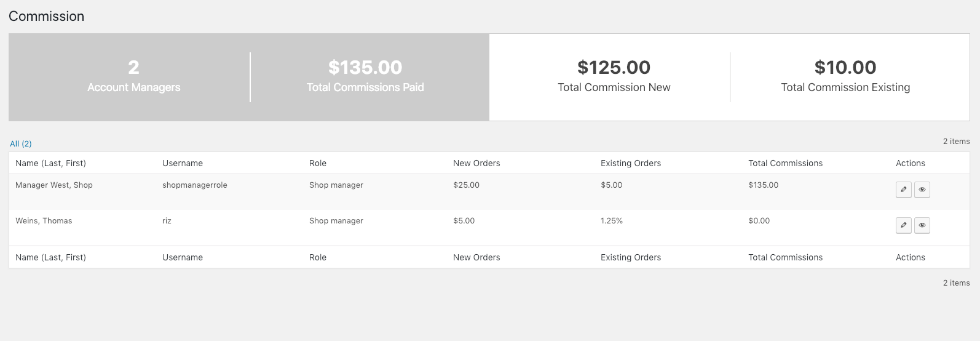
Task: Select the Username column in the table footer
Action: tap(183, 257)
